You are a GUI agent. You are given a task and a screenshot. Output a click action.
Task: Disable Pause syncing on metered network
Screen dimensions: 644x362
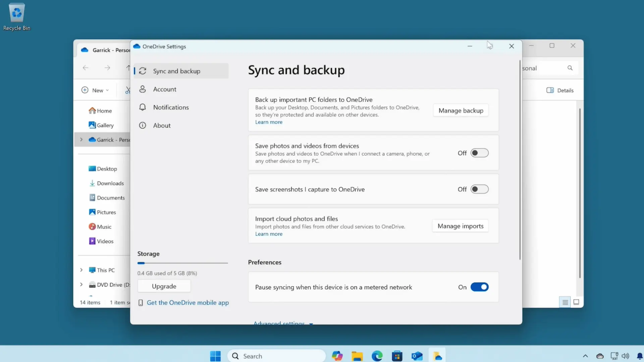click(x=479, y=287)
